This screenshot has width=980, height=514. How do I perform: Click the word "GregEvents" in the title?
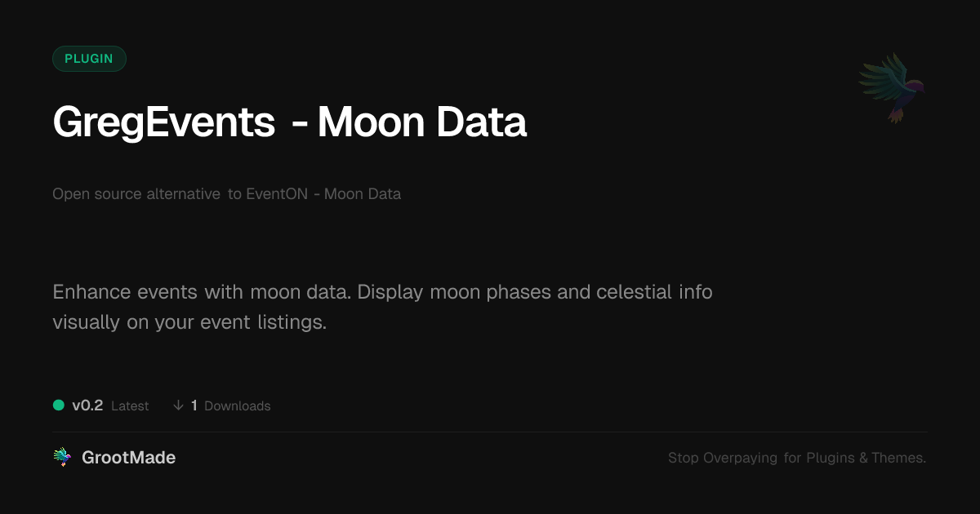coord(163,122)
